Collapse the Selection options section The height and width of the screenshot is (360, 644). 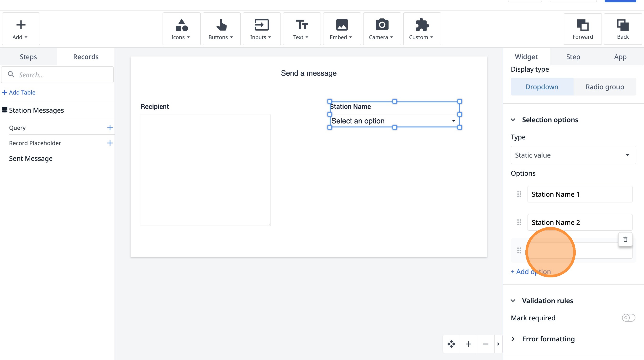[x=513, y=120]
